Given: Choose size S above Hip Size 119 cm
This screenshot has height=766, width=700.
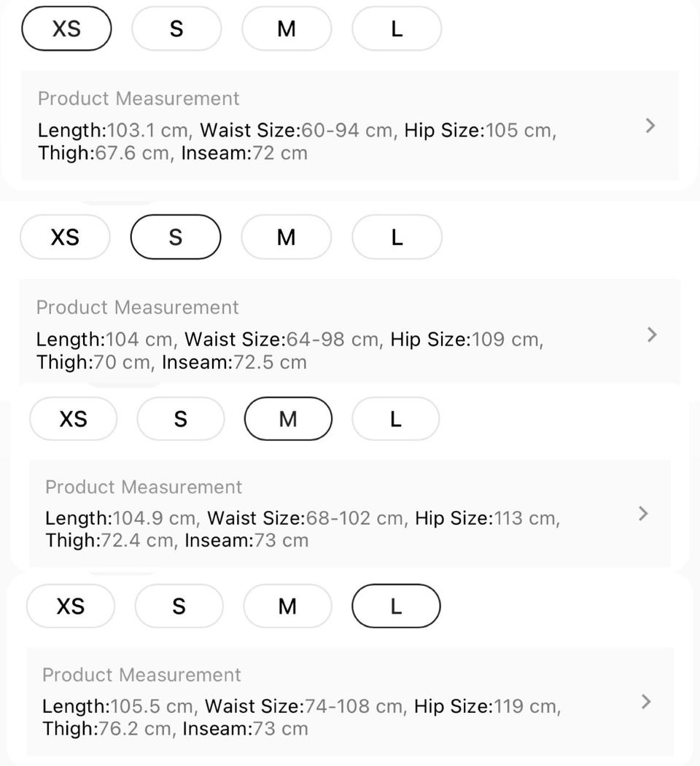Looking at the screenshot, I should 179,606.
